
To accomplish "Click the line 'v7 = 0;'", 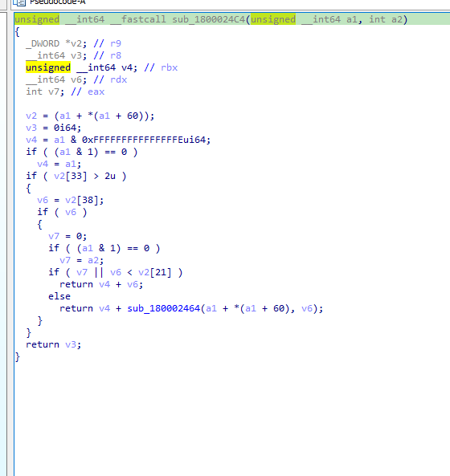I will point(67,236).
